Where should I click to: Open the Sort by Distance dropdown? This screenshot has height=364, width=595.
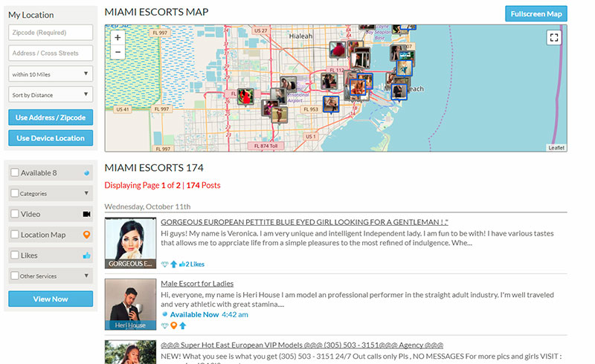pos(51,94)
